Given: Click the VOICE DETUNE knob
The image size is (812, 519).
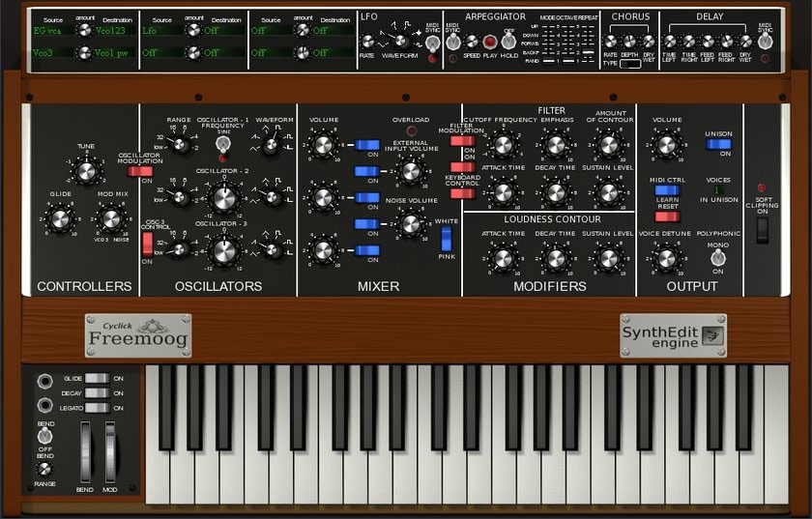Looking at the screenshot, I should (x=666, y=258).
